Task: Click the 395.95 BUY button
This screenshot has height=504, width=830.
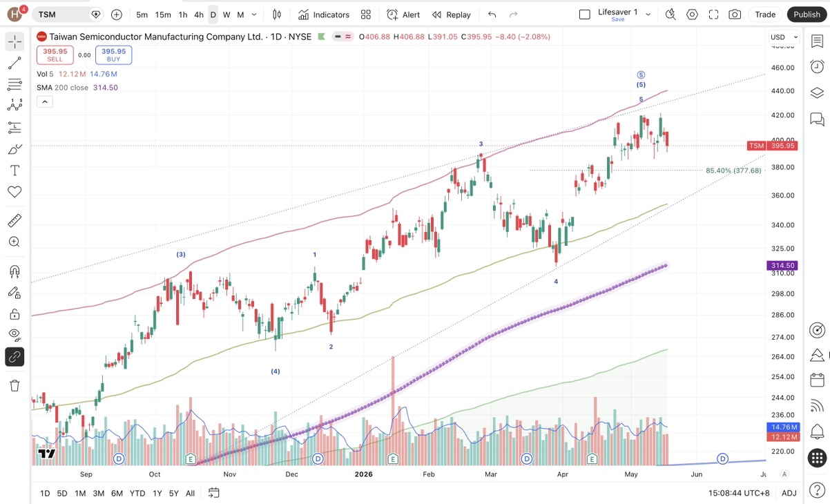Action: point(113,55)
